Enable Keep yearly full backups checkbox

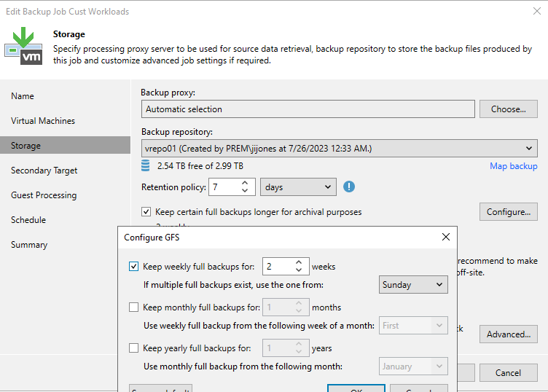133,348
